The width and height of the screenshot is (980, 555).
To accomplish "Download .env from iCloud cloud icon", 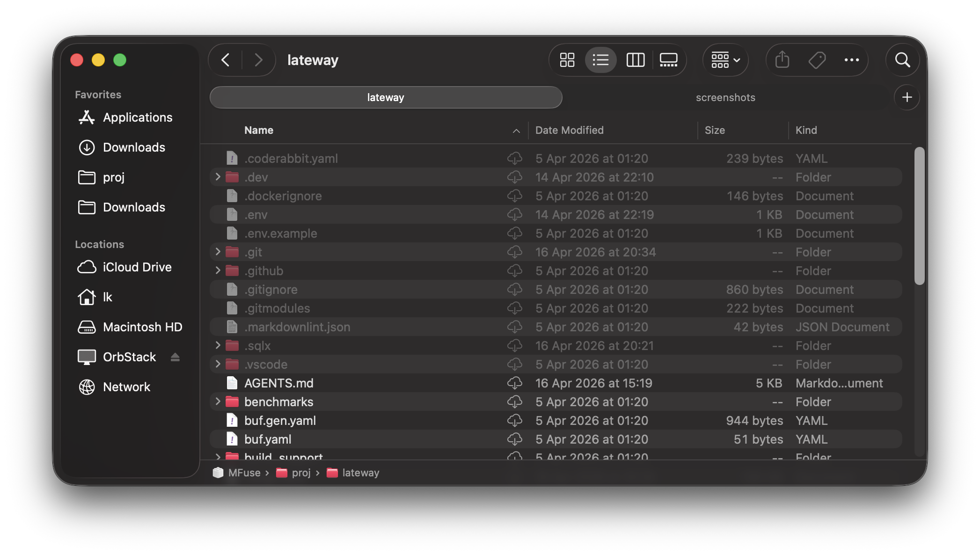I will 514,215.
